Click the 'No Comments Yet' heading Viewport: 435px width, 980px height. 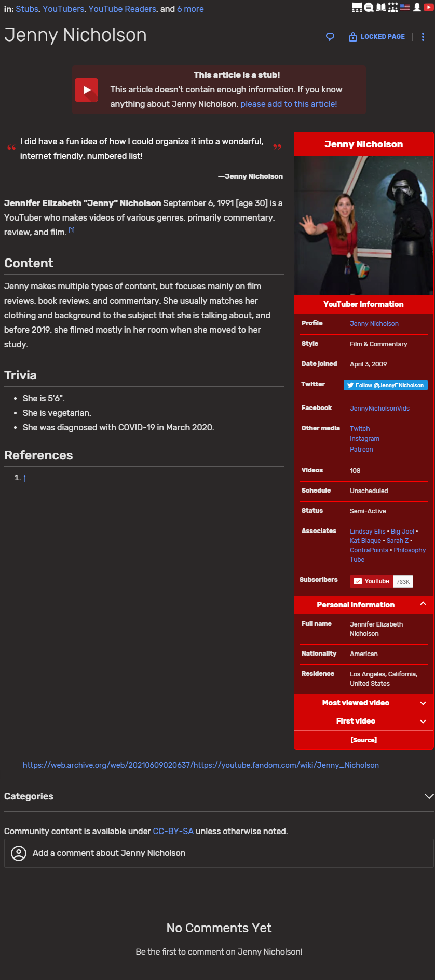(219, 928)
